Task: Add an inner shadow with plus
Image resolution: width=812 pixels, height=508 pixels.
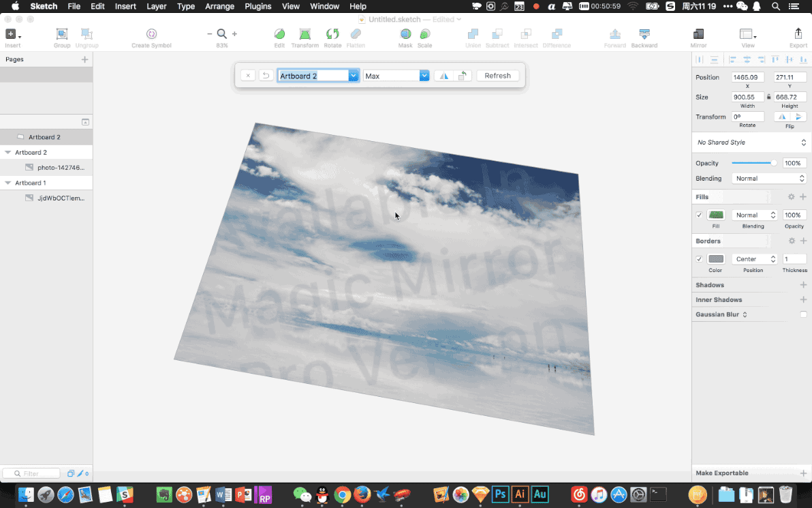Action: pyautogui.click(x=803, y=299)
